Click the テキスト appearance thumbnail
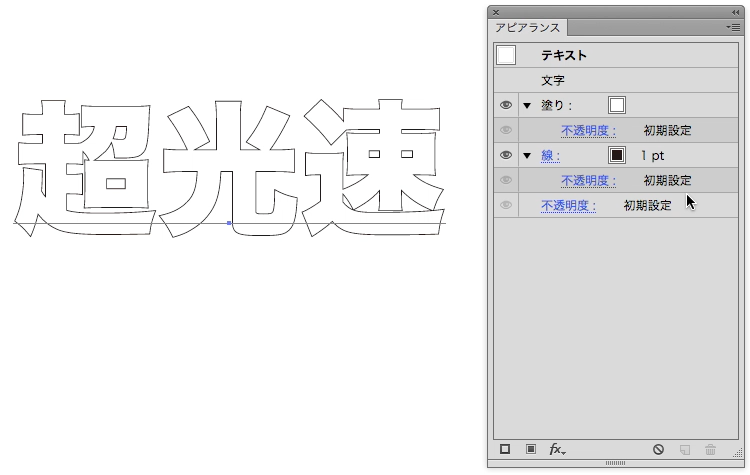This screenshot has width=750, height=475. (506, 56)
